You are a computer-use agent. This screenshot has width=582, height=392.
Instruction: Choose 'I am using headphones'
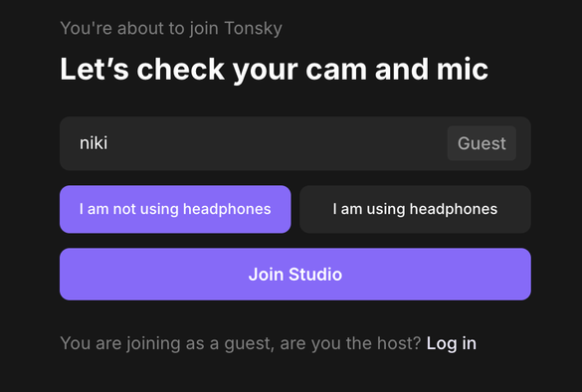(415, 209)
